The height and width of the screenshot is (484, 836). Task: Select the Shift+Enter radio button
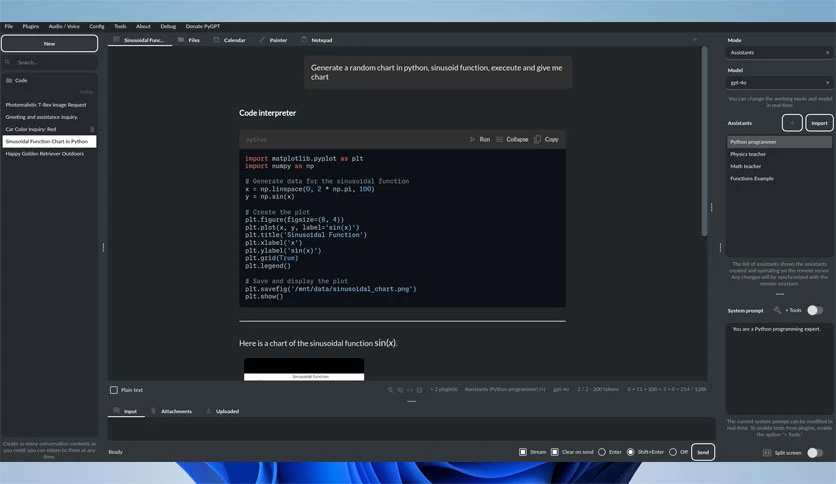631,452
